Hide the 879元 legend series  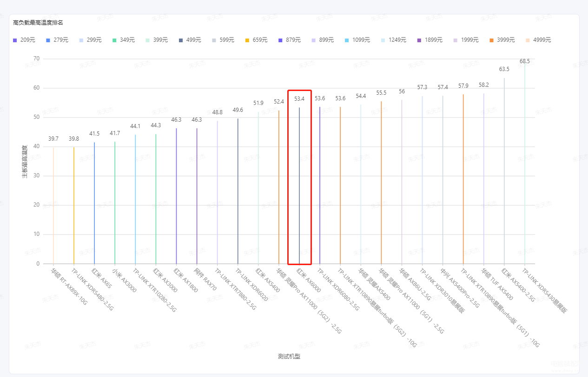click(x=290, y=40)
